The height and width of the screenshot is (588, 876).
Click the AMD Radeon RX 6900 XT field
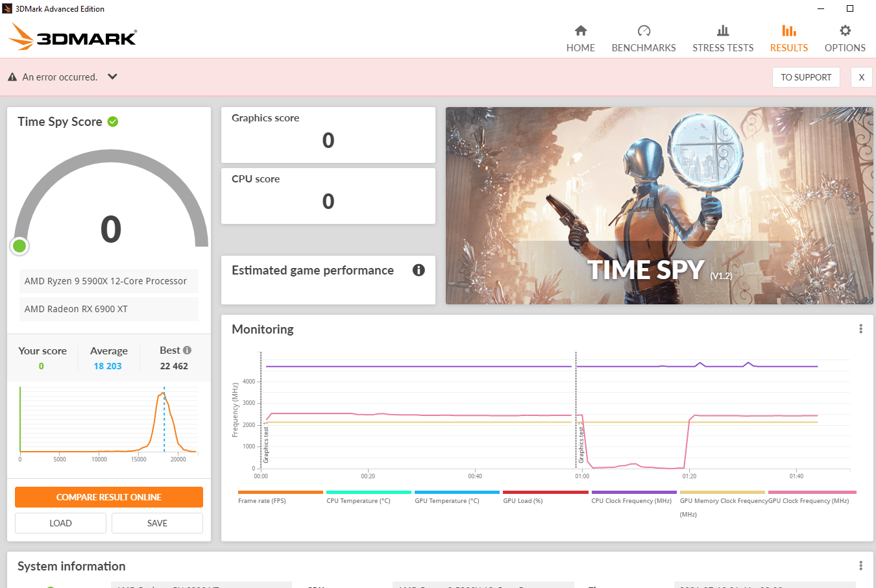coord(109,309)
